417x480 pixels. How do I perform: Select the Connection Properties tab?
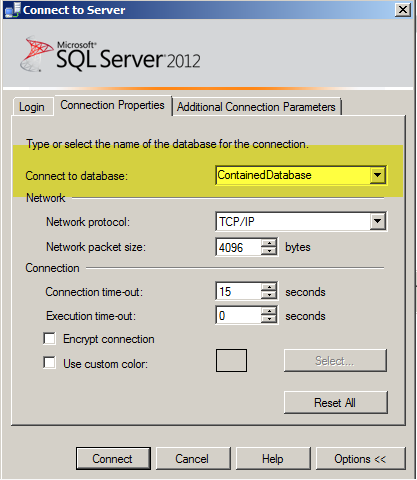click(x=113, y=105)
